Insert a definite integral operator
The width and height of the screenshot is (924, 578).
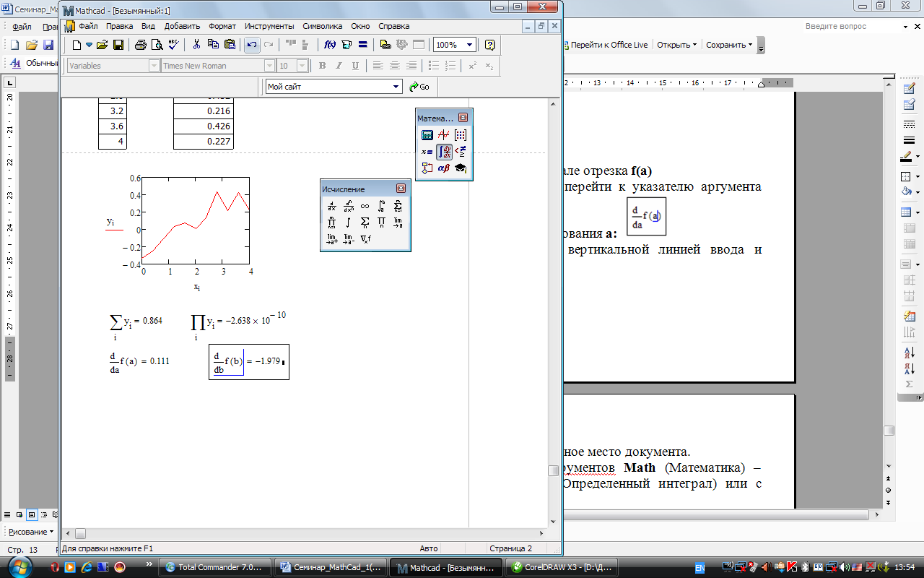pyautogui.click(x=382, y=206)
